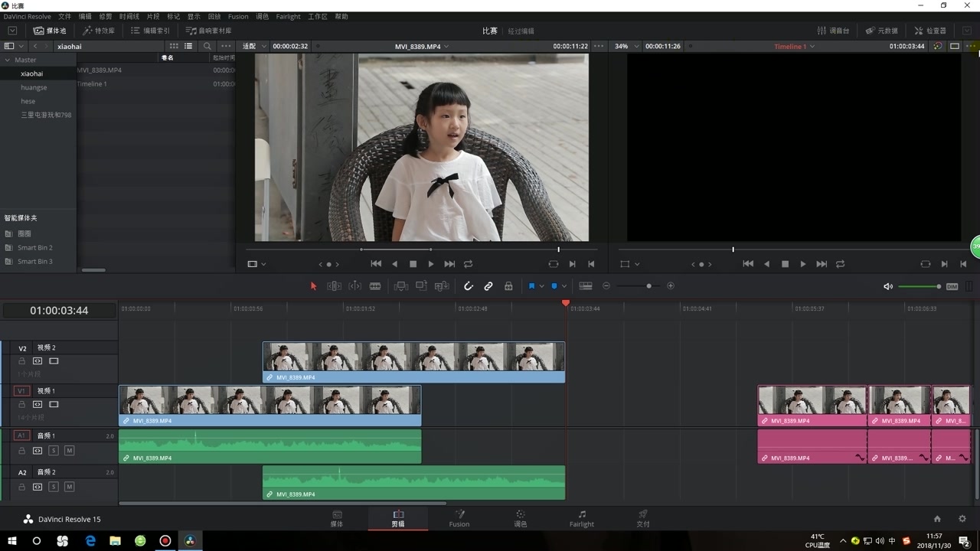Open the marker color dropdown arrow
This screenshot has height=551, width=980.
coord(564,286)
